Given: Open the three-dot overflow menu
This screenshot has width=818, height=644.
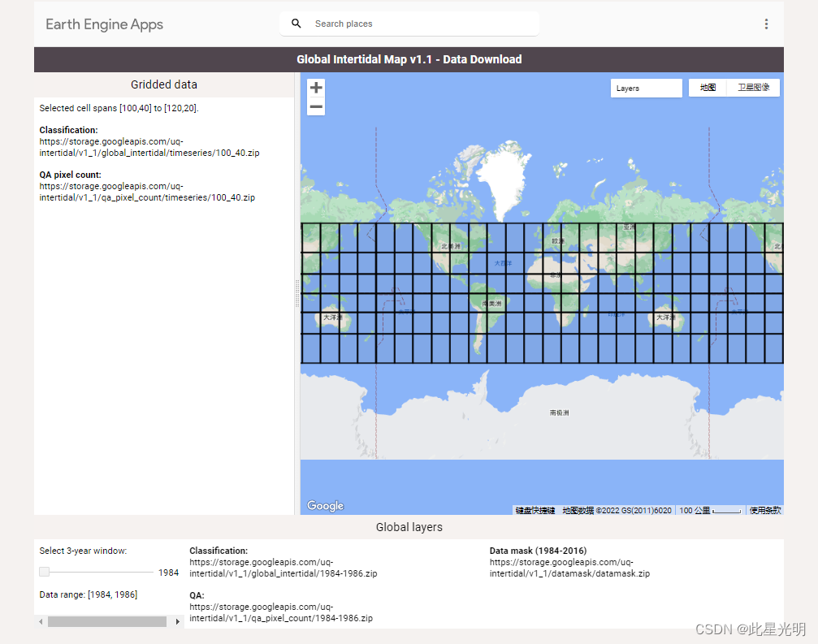Looking at the screenshot, I should (766, 24).
